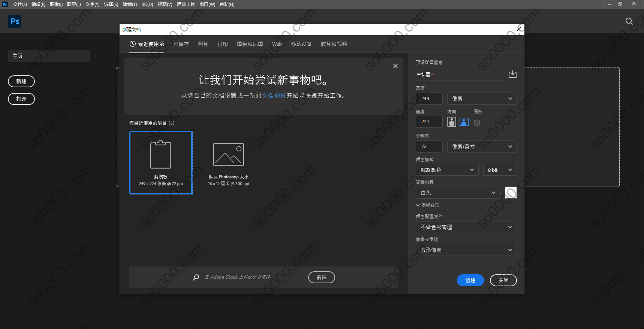This screenshot has height=329, width=644.
Task: Click the resolution field showing 72
Action: pos(429,147)
